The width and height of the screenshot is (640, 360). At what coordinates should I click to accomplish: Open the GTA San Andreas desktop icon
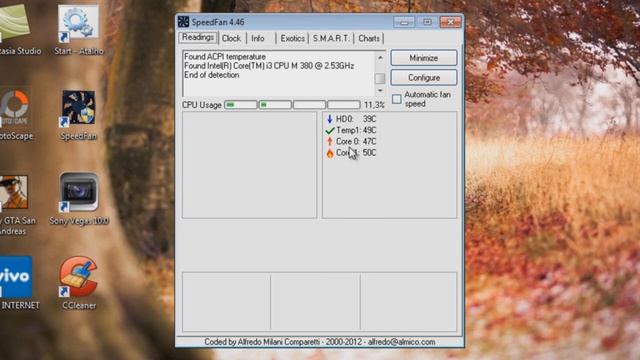click(14, 192)
